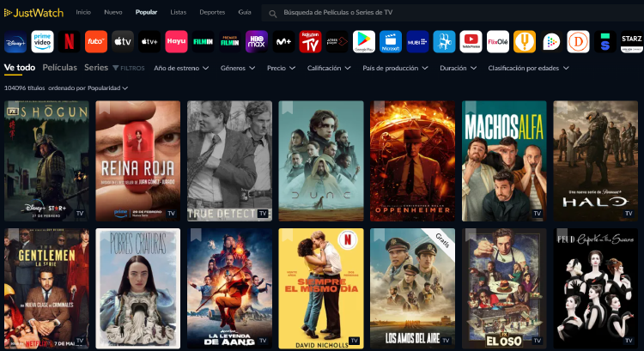This screenshot has height=351, width=644.
Task: Select the Hayu provider icon
Action: click(x=176, y=42)
